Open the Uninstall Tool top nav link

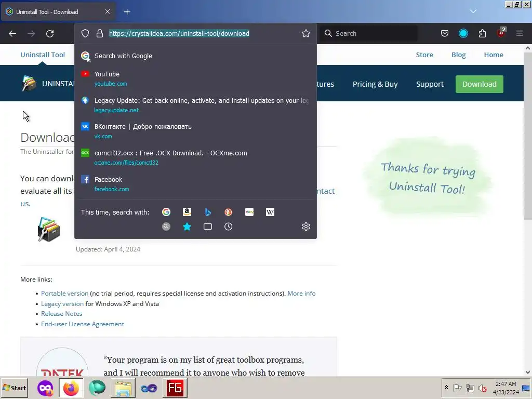43,55
